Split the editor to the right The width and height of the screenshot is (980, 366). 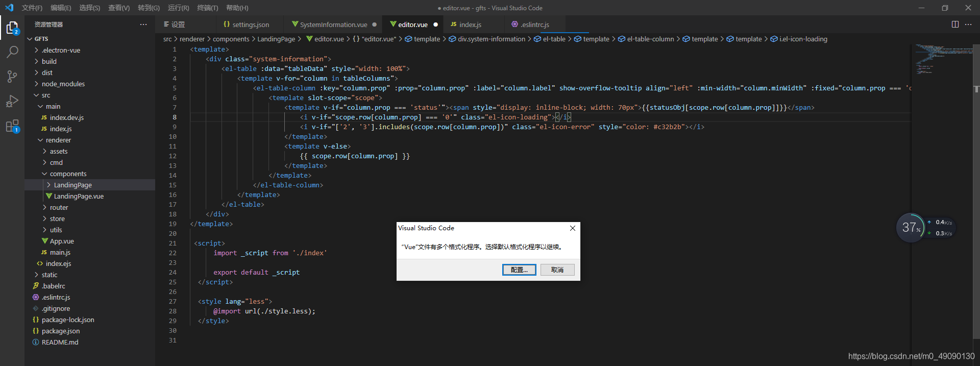point(955,25)
